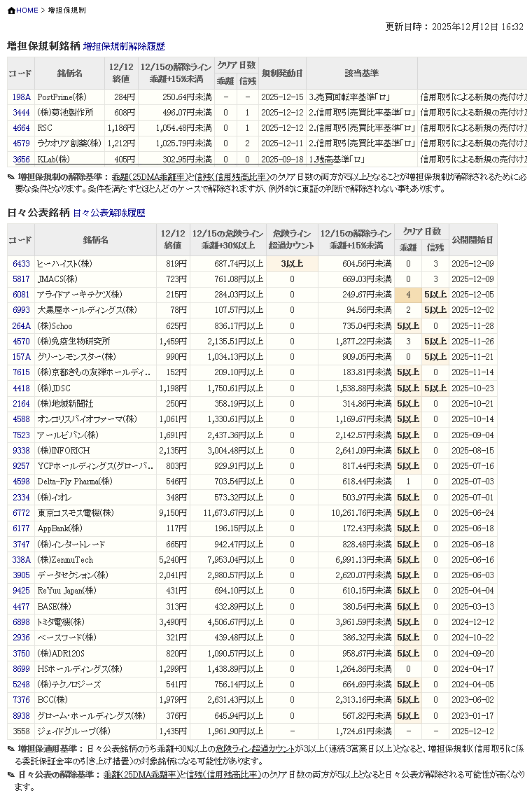Select stock code 3444 link
This screenshot has width=532, height=793.
click(21, 113)
